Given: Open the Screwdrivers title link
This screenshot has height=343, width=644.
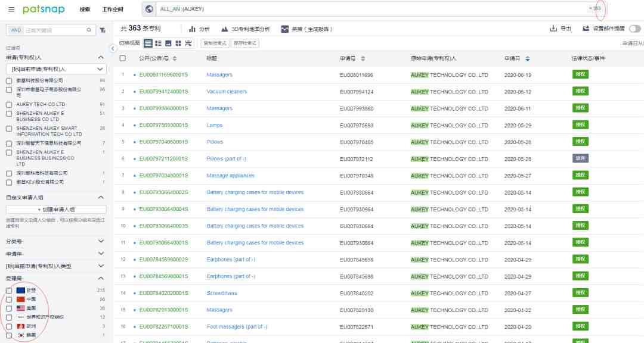Looking at the screenshot, I should [222, 293].
